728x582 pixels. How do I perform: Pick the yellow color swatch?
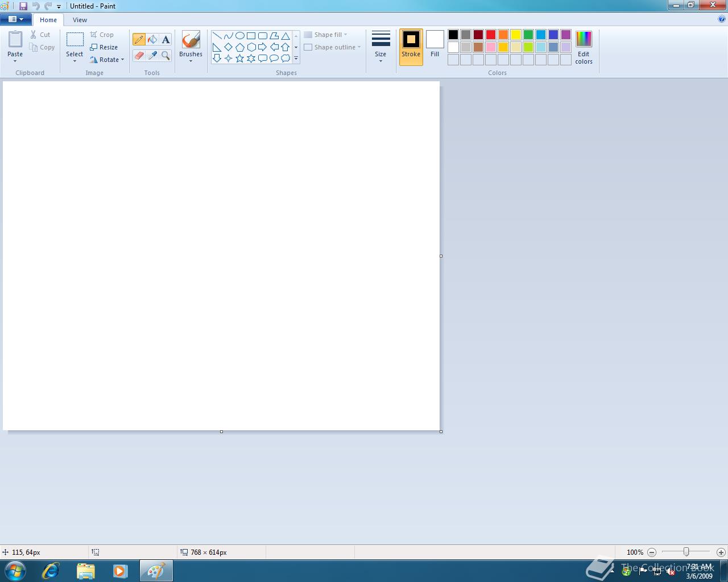(516, 35)
